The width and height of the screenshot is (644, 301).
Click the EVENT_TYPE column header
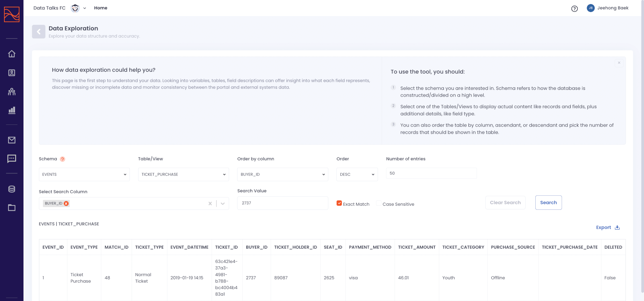click(x=84, y=247)
